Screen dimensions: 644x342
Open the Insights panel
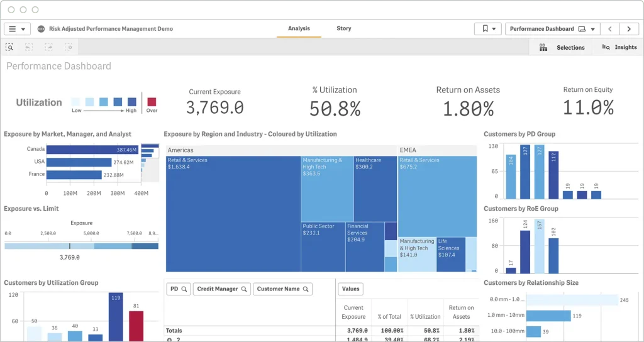pyautogui.click(x=619, y=47)
